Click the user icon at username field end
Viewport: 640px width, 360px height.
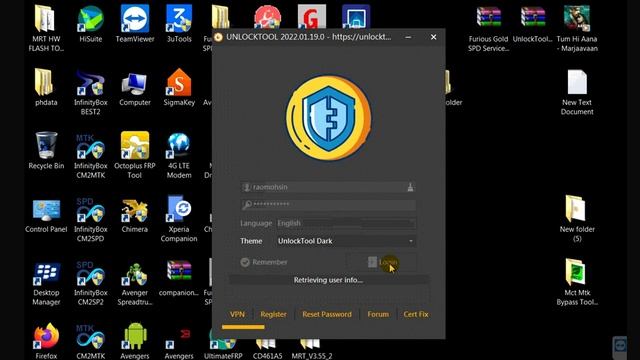click(x=410, y=187)
